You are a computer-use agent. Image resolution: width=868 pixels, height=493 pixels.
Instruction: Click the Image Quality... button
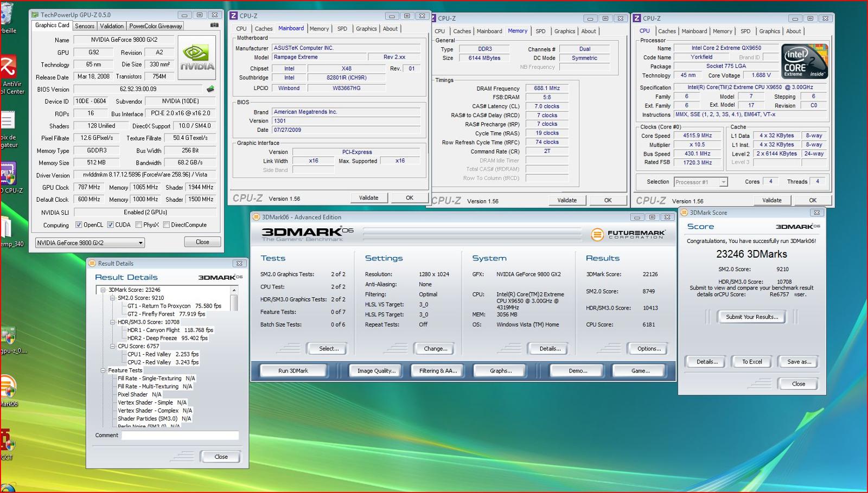coord(376,371)
